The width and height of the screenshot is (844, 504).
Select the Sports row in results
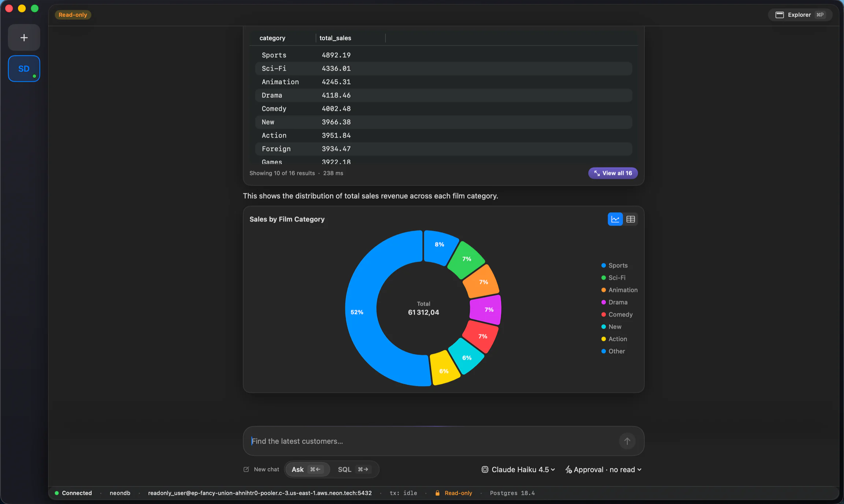point(443,55)
